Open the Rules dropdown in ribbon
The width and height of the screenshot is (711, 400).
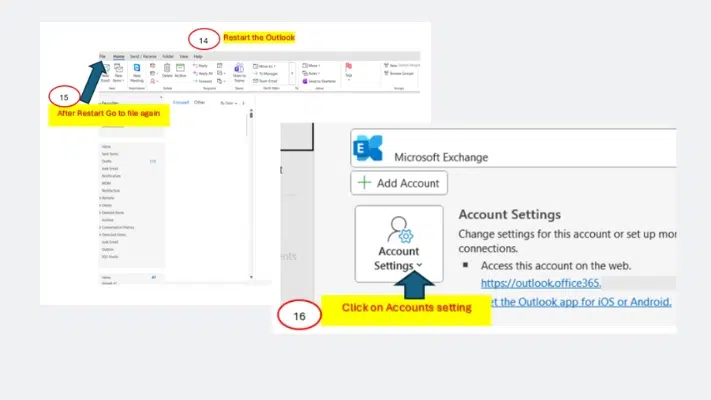coord(311,73)
